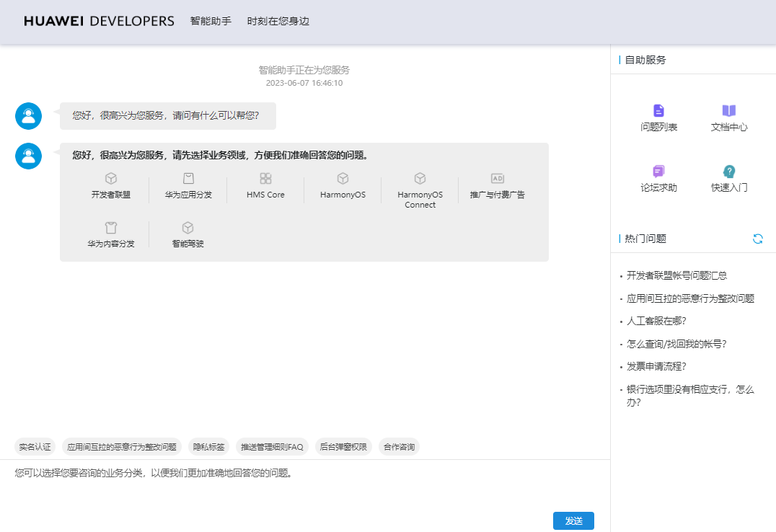Pick the HMS Core grid icon

coord(266,178)
